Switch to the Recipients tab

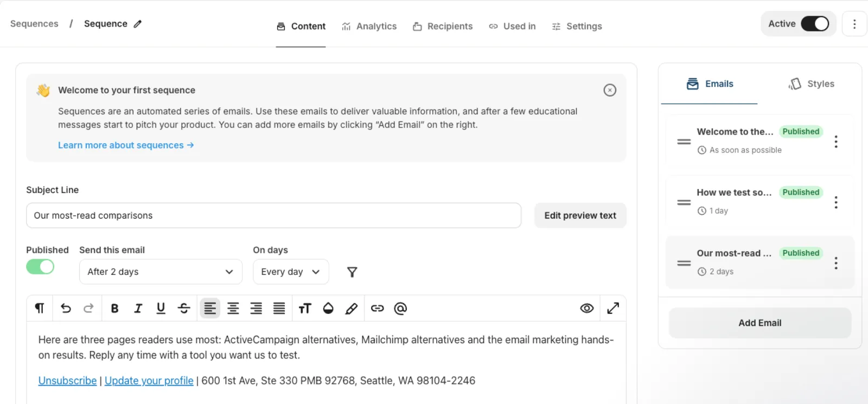443,26
